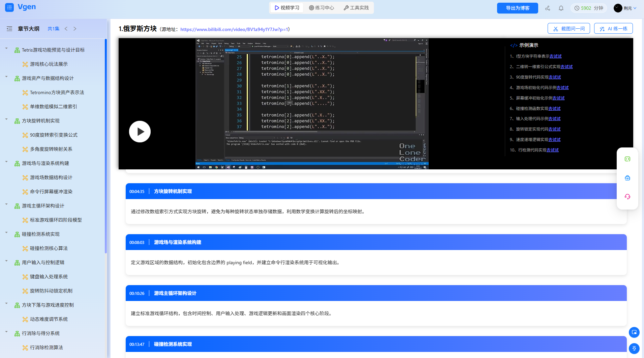Click the back-to-top floating button
644x358 pixels.
[634, 348]
